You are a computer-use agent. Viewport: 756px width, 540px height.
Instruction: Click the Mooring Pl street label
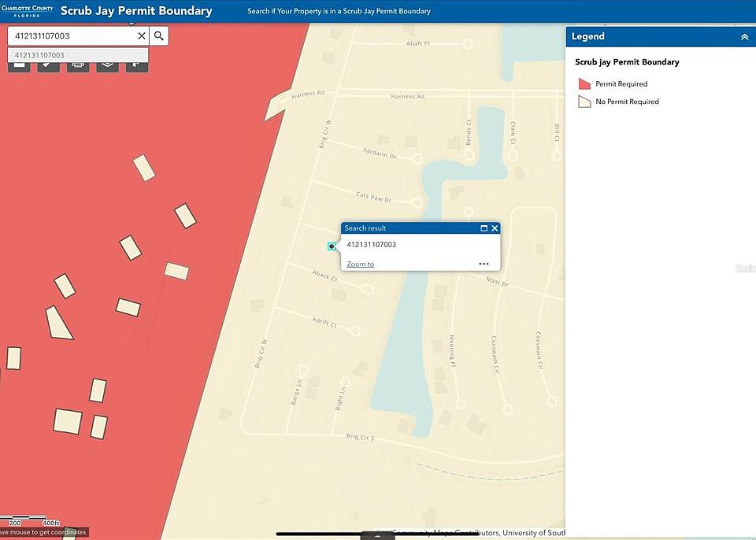452,352
